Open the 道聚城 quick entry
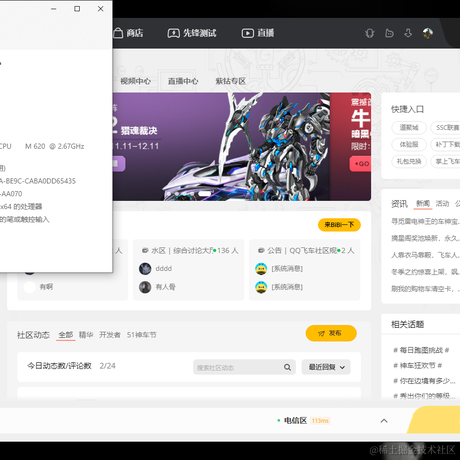Viewport: 460px width, 460px height. click(x=409, y=128)
